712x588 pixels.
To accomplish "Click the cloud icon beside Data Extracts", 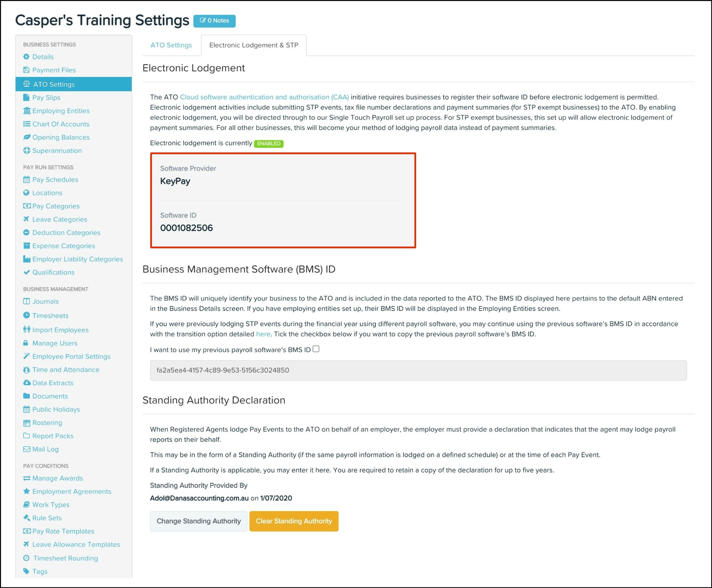I will [x=26, y=383].
